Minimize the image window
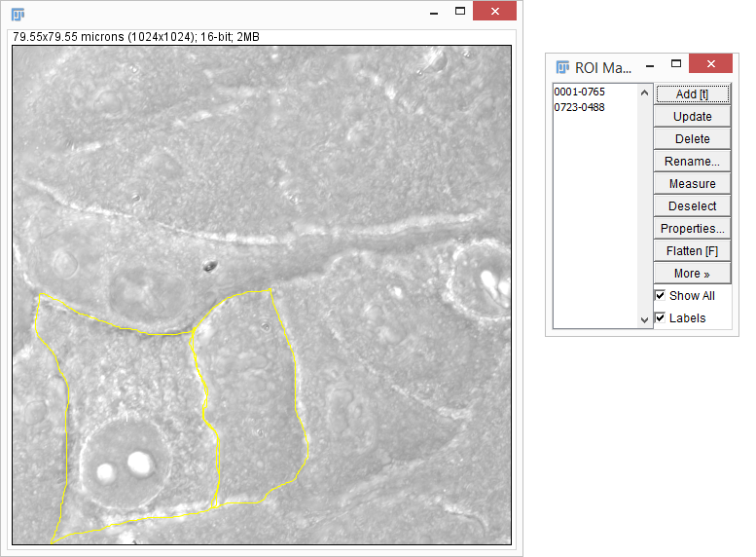Screen dimensions: 756x557 pyautogui.click(x=434, y=12)
